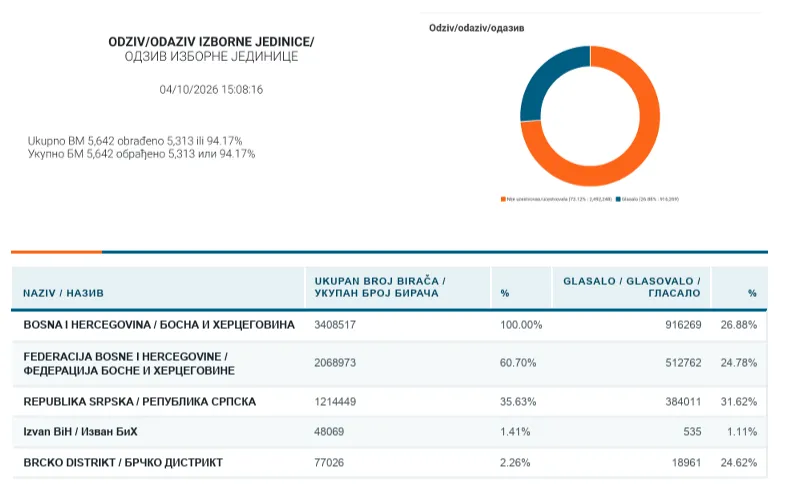The image size is (792, 492).
Task: Click the total voters value 48069
Action: [x=329, y=432]
